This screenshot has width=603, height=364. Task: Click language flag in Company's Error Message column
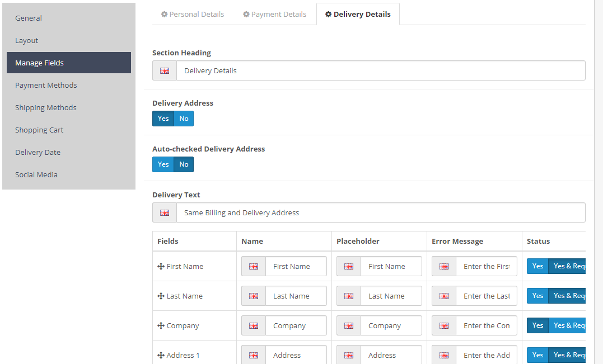[444, 325]
